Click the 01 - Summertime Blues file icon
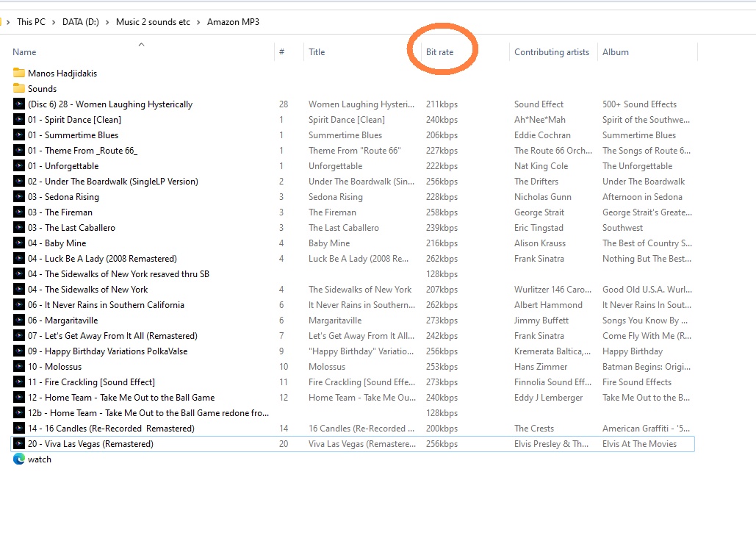 coord(19,135)
